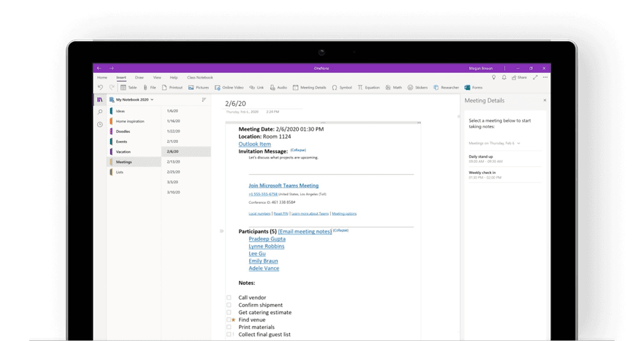Open Recent Notes clock icon
Viewport: 644px width, 341px height.
(x=100, y=125)
